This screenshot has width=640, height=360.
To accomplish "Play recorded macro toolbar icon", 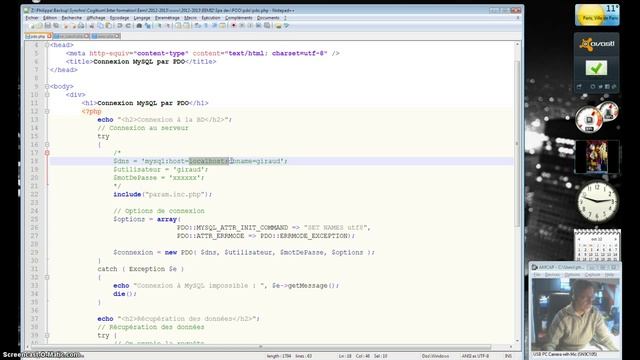I will coord(250,26).
